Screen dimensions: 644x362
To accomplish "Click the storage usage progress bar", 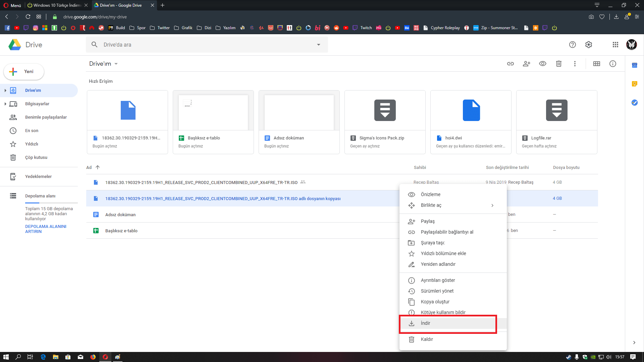I will 51,203.
